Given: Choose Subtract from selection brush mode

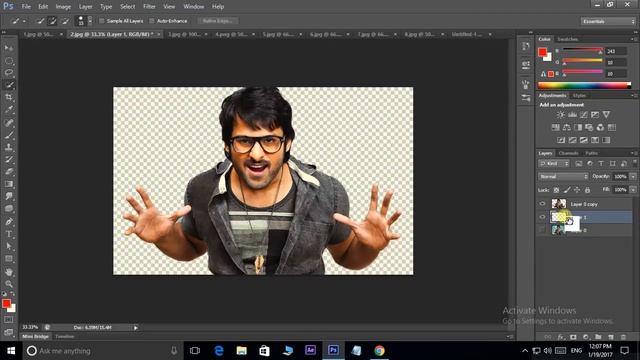Looking at the screenshot, I should tap(65, 21).
